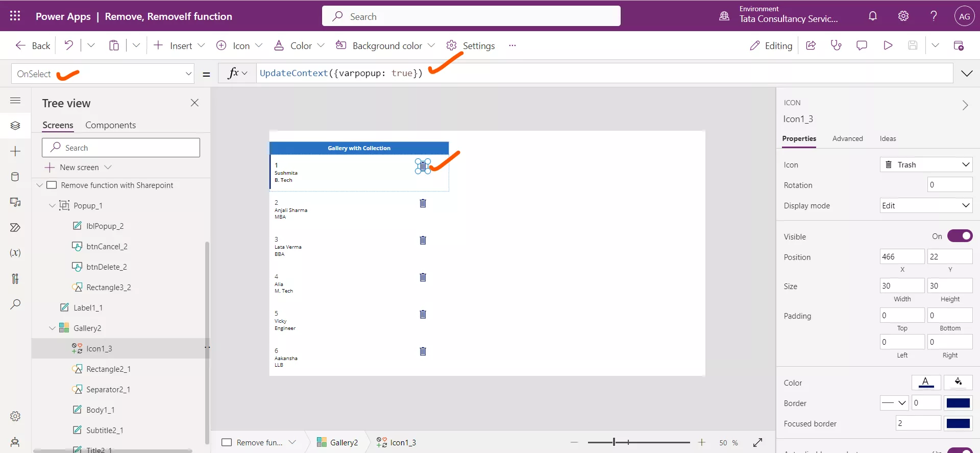Open Settings in the toolbar
980x453 pixels.
point(470,45)
